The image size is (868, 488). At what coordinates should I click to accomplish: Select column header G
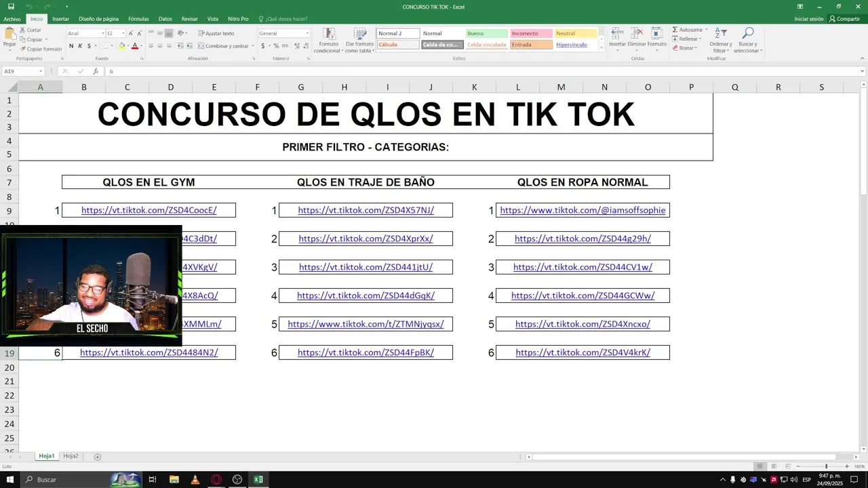tap(300, 87)
